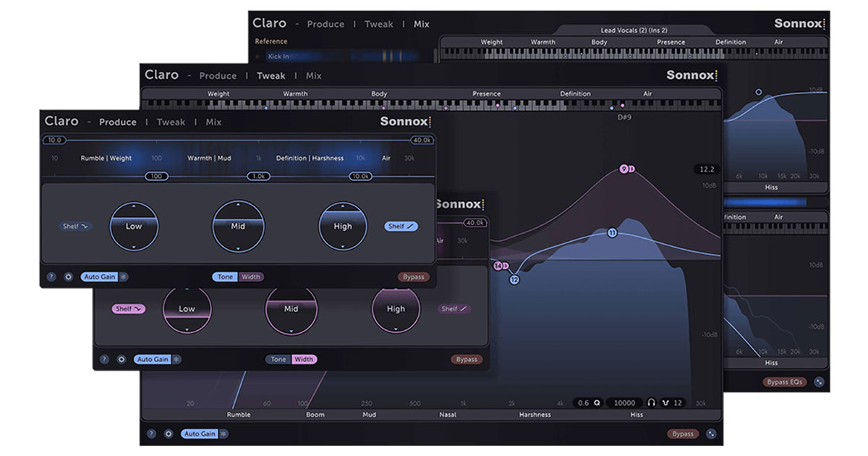Image resolution: width=868 pixels, height=456 pixels.
Task: Enable the high Shelf in the blue front window
Action: (401, 226)
